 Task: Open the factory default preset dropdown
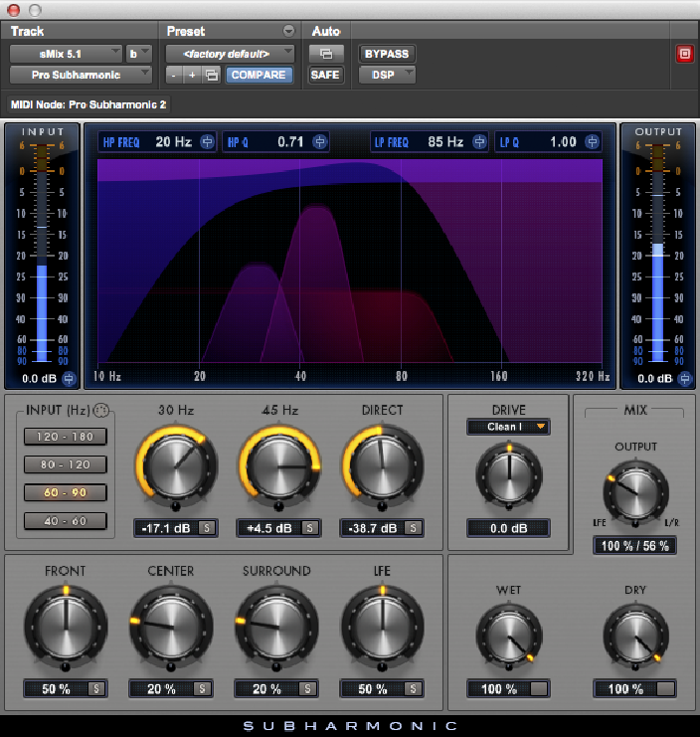pyautogui.click(x=230, y=53)
